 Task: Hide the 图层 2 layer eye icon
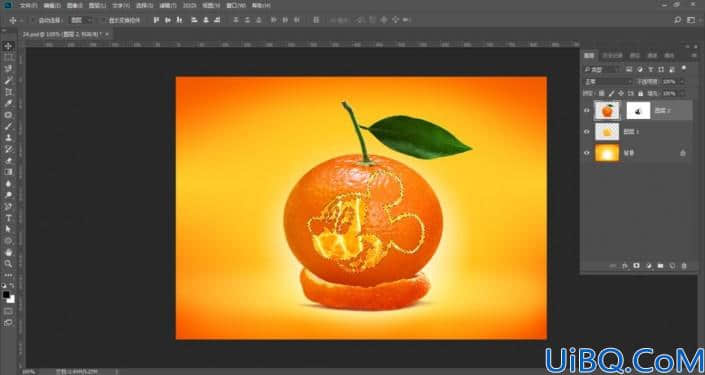click(x=587, y=110)
